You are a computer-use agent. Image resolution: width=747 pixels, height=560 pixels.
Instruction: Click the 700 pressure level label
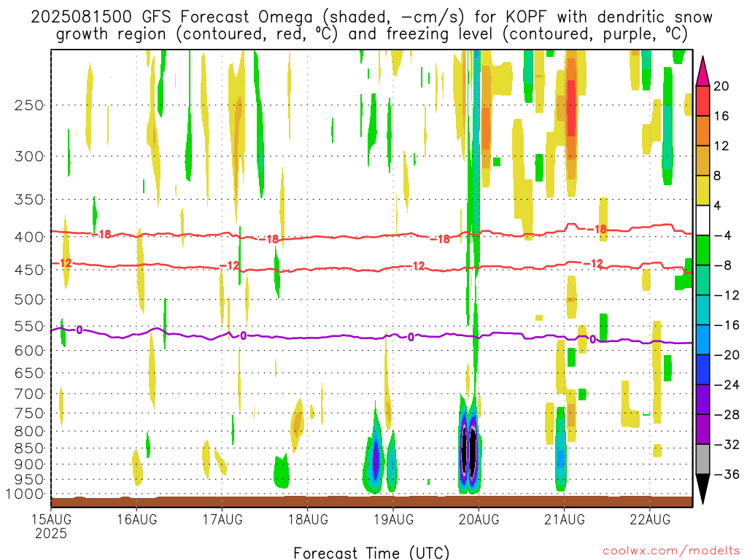click(29, 394)
